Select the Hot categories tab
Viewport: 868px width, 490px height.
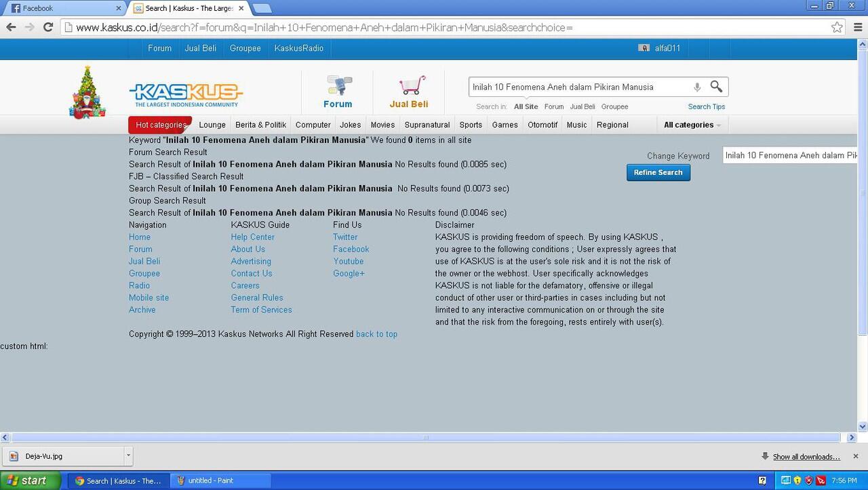pyautogui.click(x=161, y=125)
